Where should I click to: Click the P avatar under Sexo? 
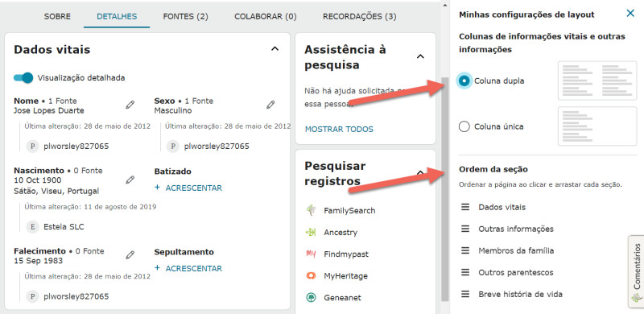tap(173, 147)
